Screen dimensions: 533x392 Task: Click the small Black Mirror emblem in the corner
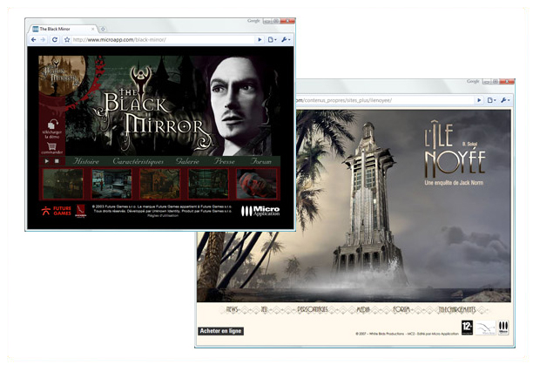(x=62, y=75)
